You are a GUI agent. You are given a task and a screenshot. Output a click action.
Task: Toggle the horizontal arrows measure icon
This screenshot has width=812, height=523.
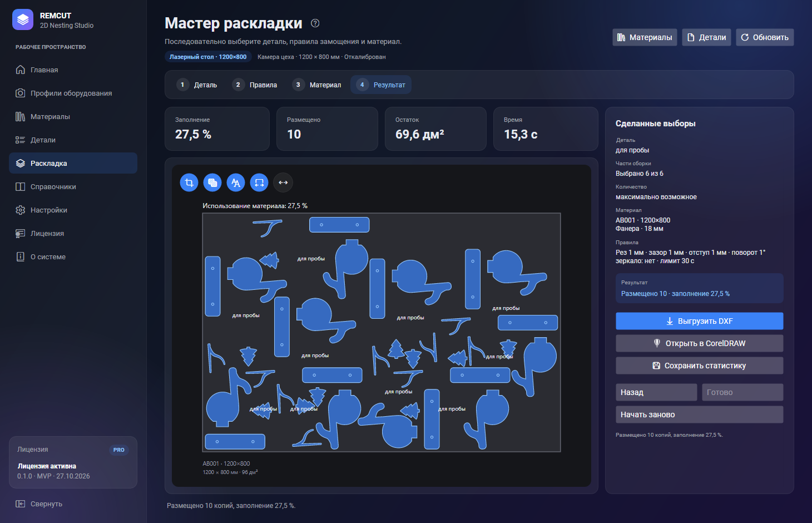[x=283, y=182]
